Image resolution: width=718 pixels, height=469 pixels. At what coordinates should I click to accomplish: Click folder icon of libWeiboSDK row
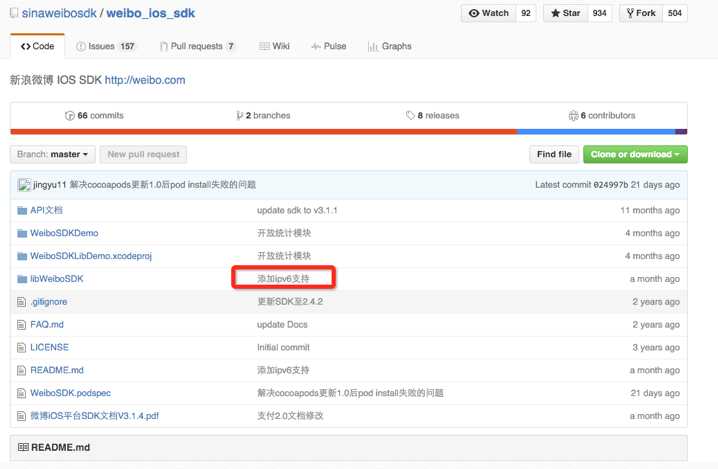pyautogui.click(x=22, y=279)
